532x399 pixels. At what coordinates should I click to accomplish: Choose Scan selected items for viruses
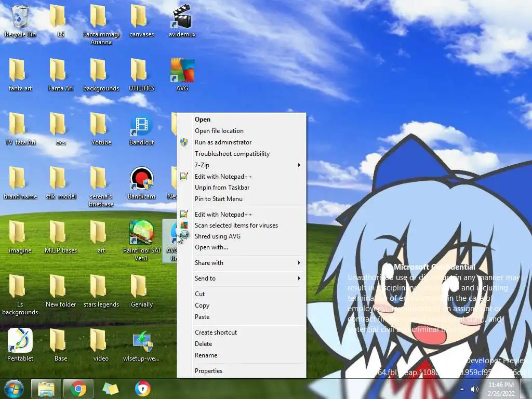[x=242, y=225]
